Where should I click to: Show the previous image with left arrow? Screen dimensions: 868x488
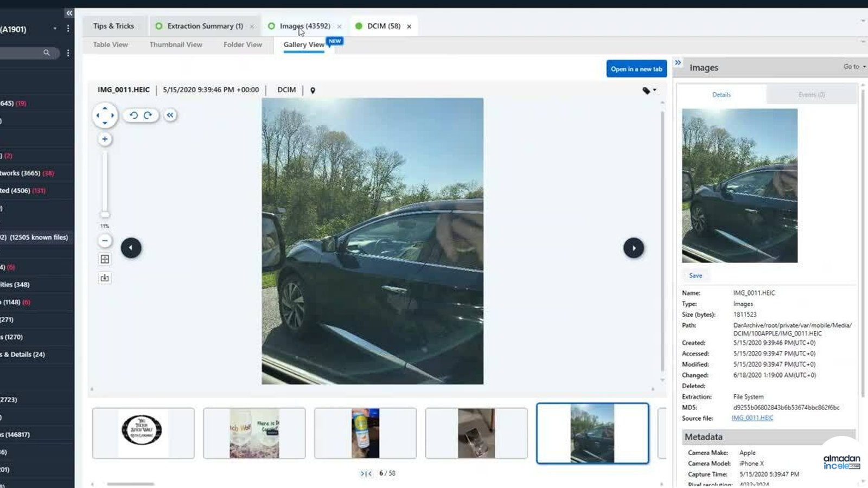(x=131, y=248)
